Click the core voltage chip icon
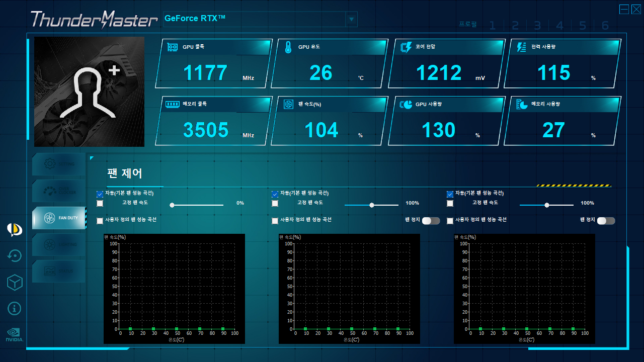Screen dimensions: 644x362 (406, 47)
